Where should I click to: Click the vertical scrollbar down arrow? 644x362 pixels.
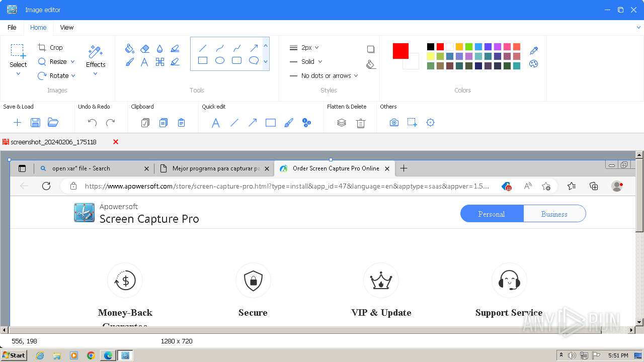coord(639,322)
